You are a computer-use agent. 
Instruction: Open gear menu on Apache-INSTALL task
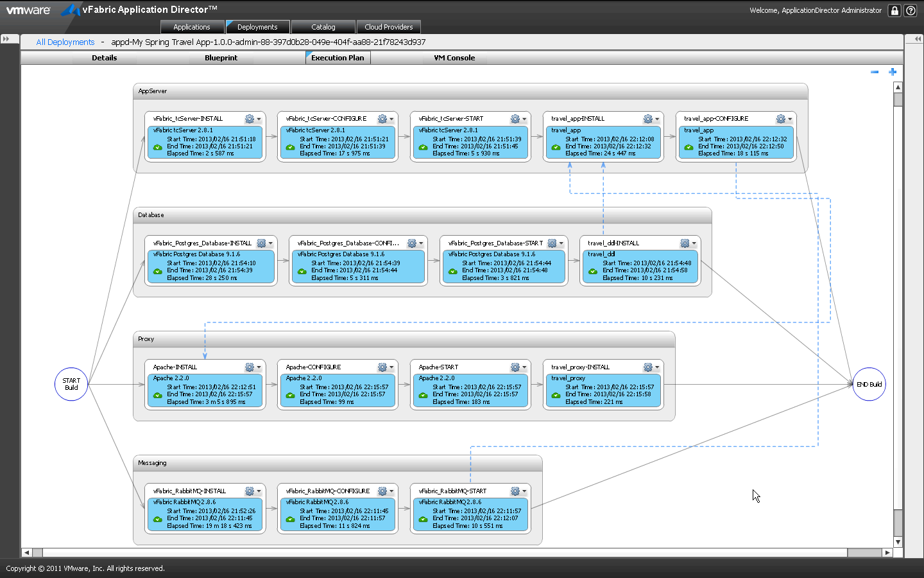coord(250,367)
